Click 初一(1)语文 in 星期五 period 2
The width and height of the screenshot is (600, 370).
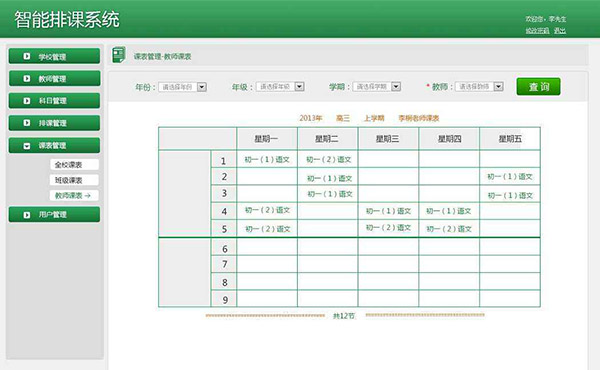(510, 176)
